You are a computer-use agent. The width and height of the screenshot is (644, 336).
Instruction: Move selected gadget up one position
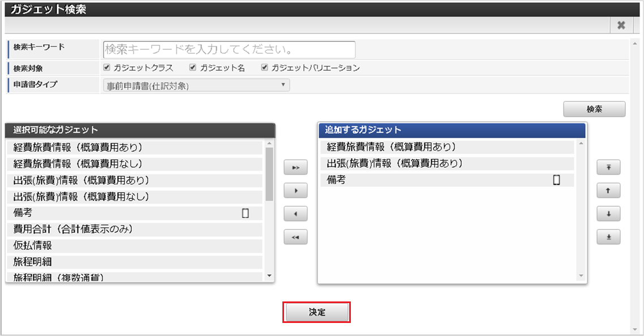[608, 190]
